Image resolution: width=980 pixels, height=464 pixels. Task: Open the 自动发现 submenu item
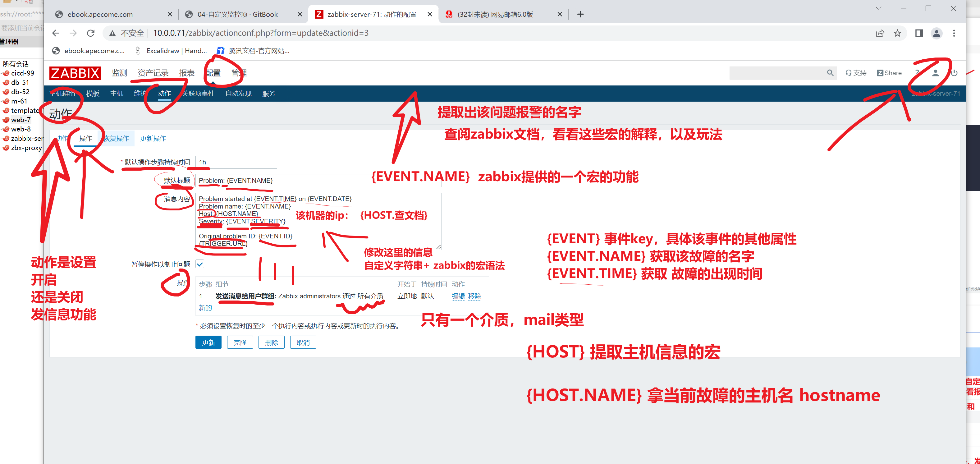tap(238, 93)
